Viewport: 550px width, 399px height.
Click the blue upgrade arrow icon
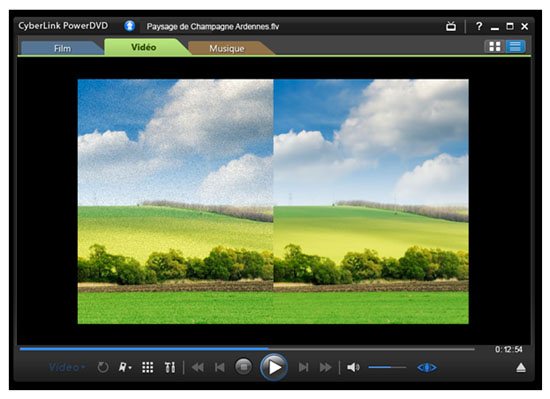tap(129, 26)
